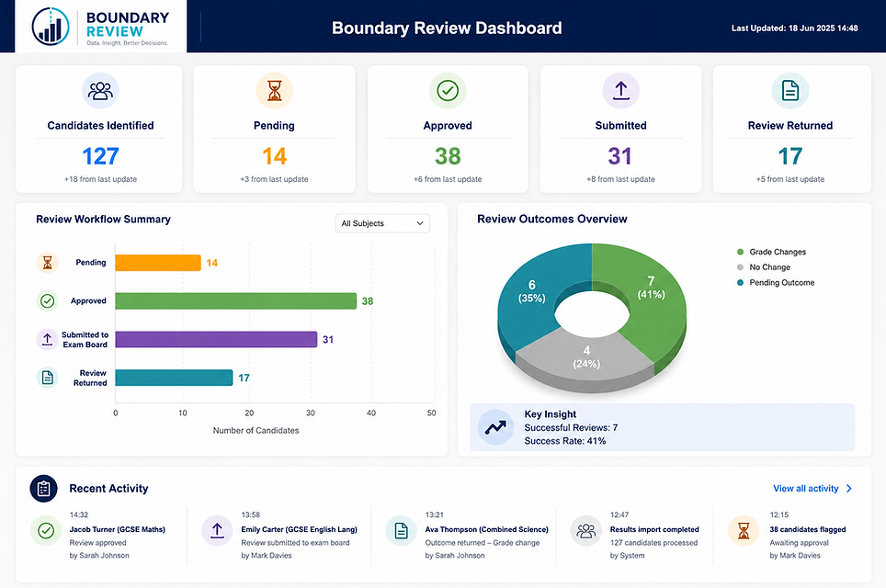Select the purple Submitted to Exam Board bar
This screenshot has width=886, height=588.
pyautogui.click(x=216, y=339)
